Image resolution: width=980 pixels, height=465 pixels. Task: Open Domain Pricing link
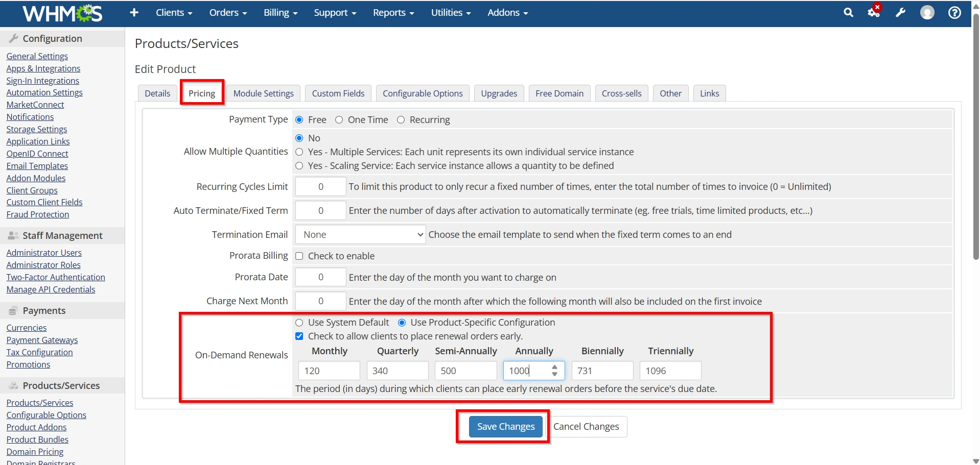pyautogui.click(x=35, y=452)
